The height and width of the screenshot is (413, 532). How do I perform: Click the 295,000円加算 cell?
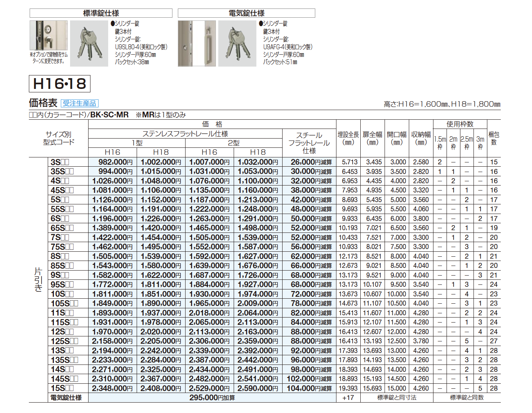point(212,398)
